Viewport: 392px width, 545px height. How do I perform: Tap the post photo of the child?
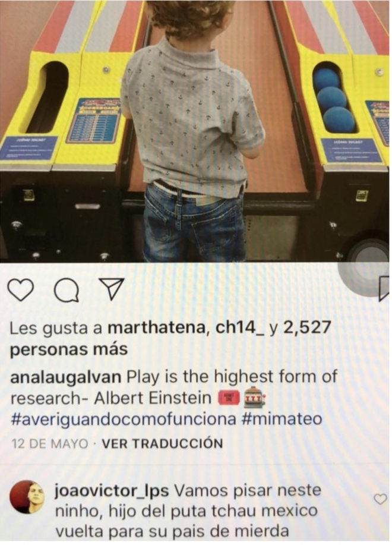tap(194, 131)
